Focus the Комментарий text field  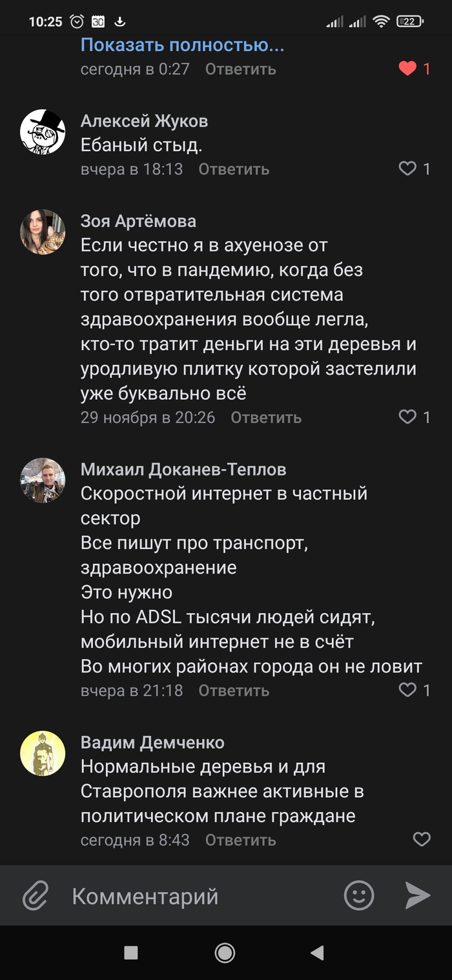[x=194, y=896]
